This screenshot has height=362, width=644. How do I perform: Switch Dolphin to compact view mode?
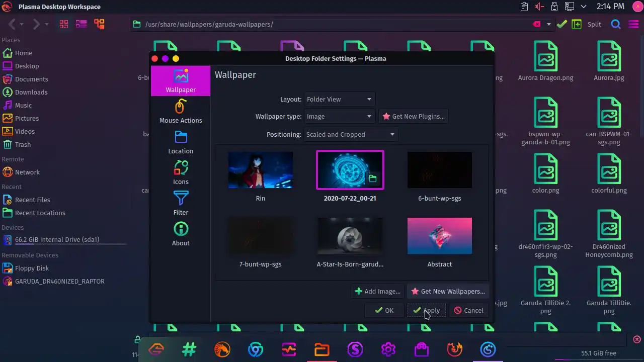click(x=81, y=24)
